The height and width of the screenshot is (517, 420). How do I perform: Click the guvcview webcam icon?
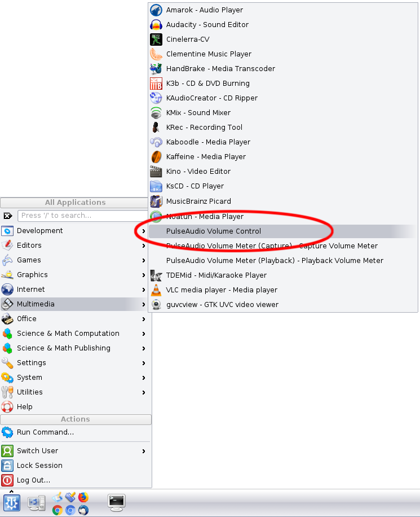click(x=156, y=305)
